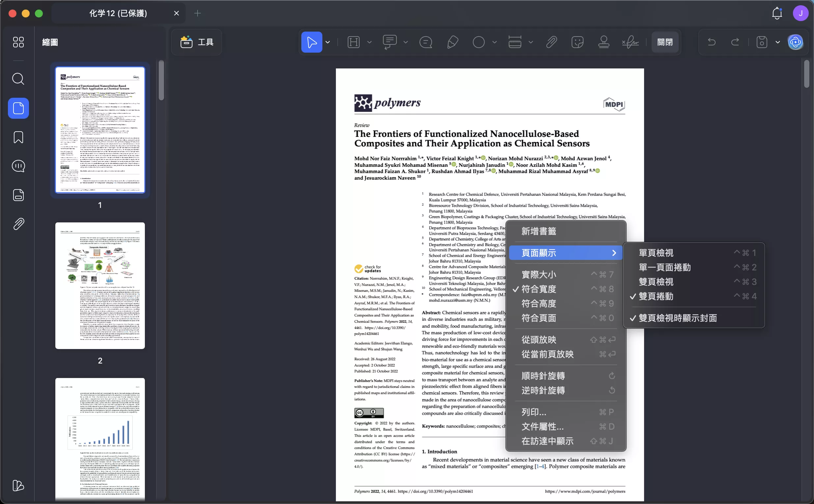Viewport: 814px width, 504px height.
Task: Select the measurement ruler tool
Action: pos(515,42)
